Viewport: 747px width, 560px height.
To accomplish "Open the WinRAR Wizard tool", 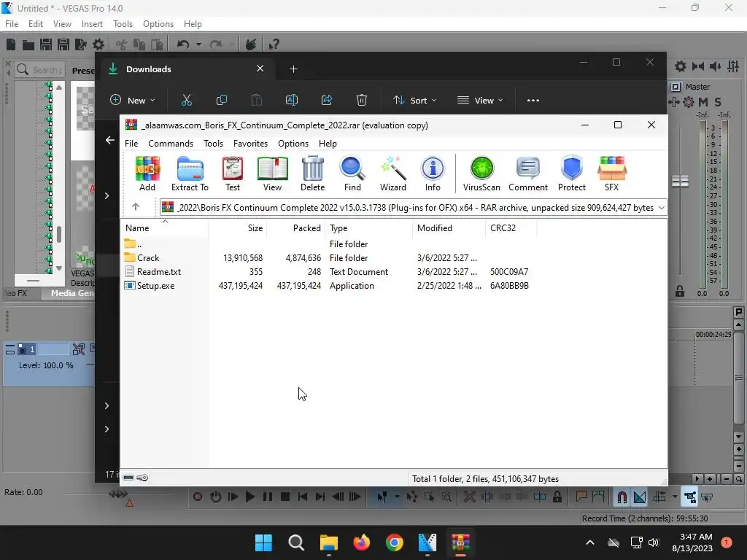I will tap(393, 174).
